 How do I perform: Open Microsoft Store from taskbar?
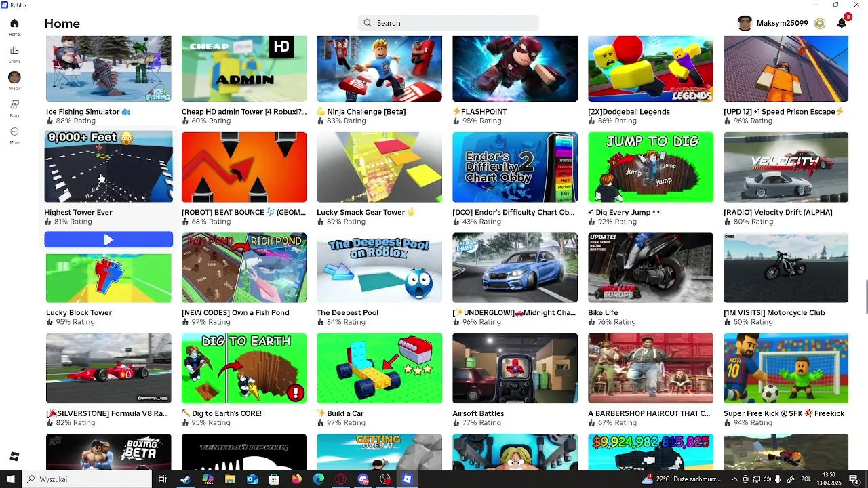[274, 479]
